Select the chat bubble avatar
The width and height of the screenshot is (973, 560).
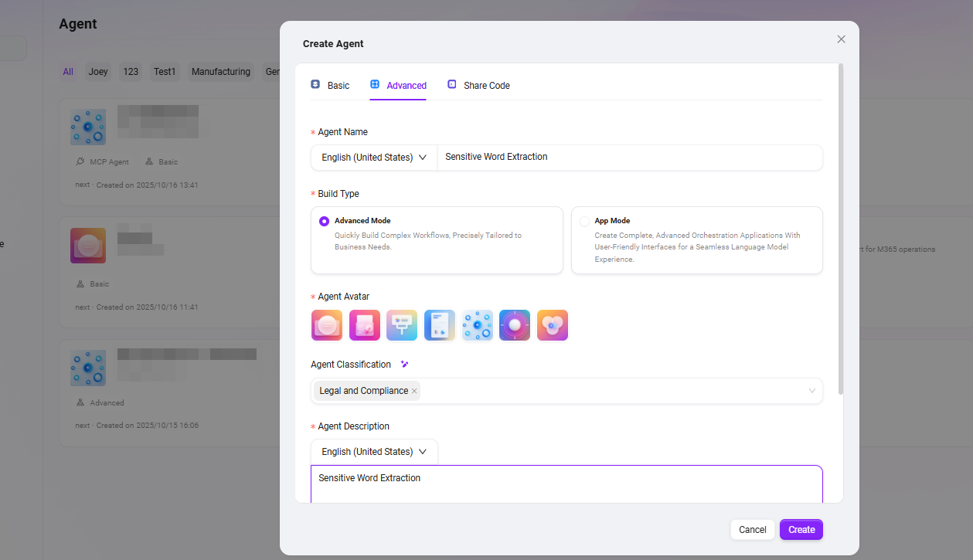tap(326, 325)
